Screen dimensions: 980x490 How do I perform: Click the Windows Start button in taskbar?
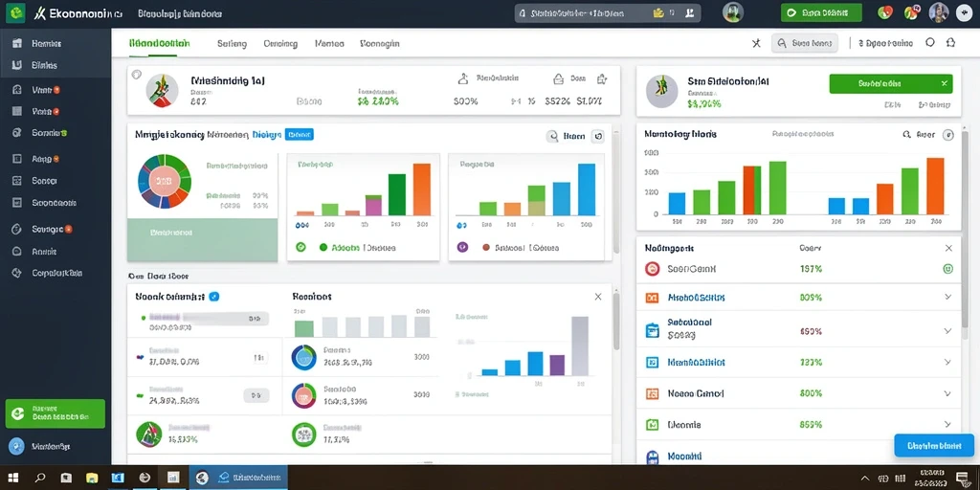[x=13, y=479]
